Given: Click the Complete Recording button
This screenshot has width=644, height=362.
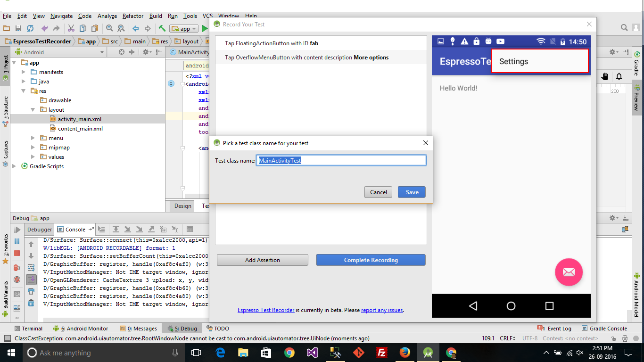Looking at the screenshot, I should (371, 260).
